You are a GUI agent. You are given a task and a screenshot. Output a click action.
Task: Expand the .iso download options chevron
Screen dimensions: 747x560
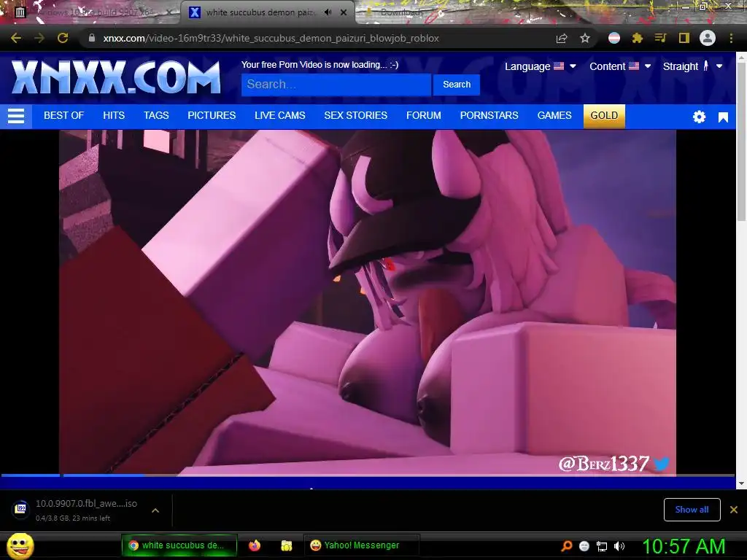click(x=155, y=510)
